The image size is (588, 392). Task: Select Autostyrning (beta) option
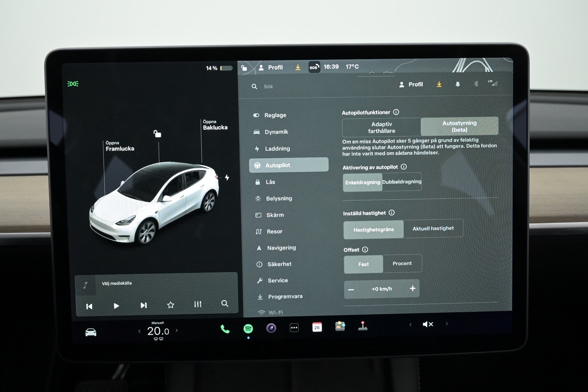click(460, 126)
